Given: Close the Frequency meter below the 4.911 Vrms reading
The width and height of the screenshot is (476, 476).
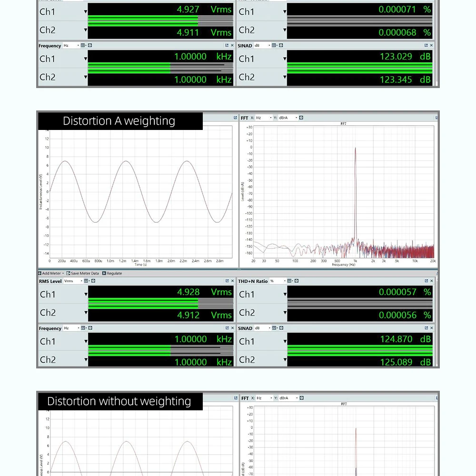Looking at the screenshot, I should (232, 46).
